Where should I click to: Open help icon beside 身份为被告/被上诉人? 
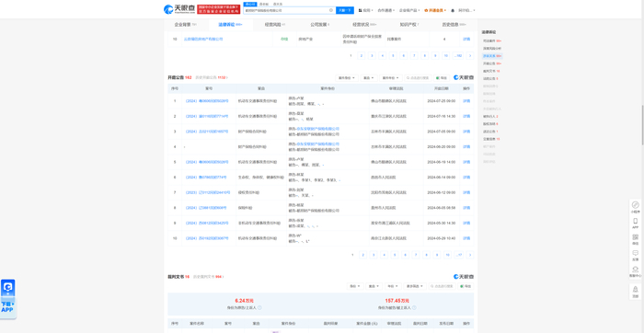[x=414, y=307]
